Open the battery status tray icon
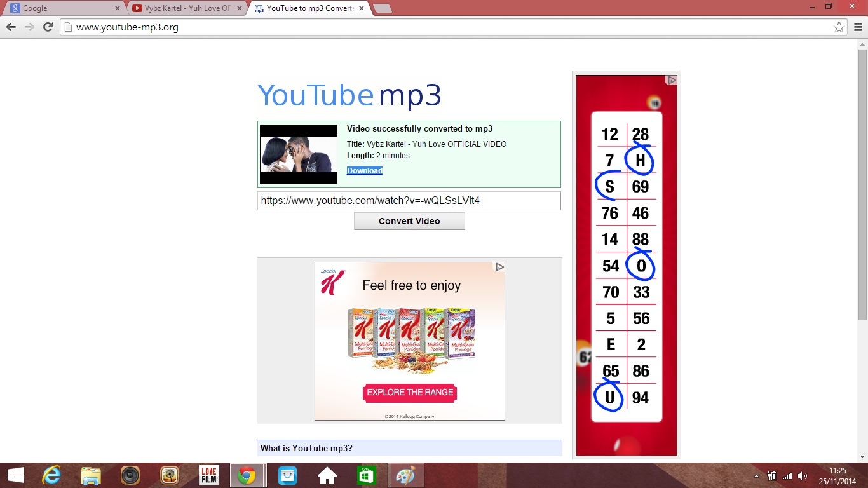The height and width of the screenshot is (488, 868). pyautogui.click(x=772, y=476)
